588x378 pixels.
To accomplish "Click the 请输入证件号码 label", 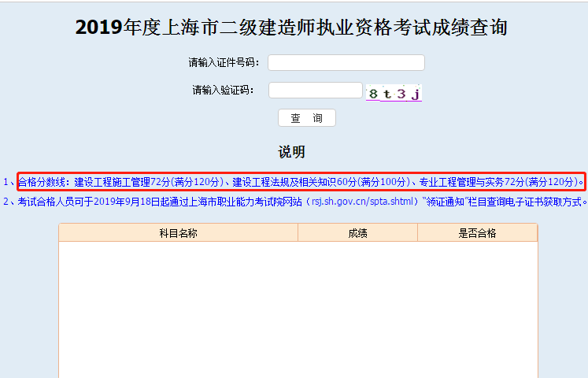I will 224,63.
